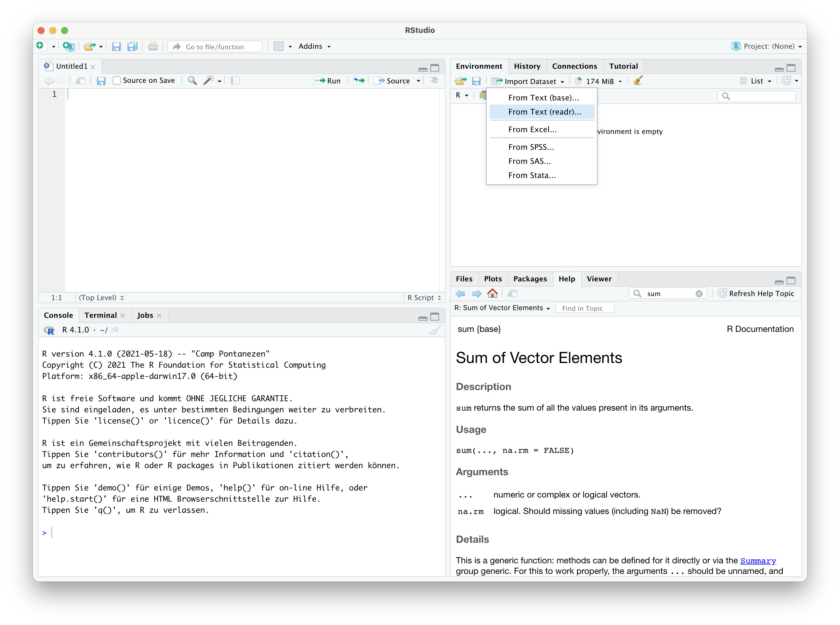Select From Excel... menu entry
This screenshot has height=625, width=840.
[532, 130]
